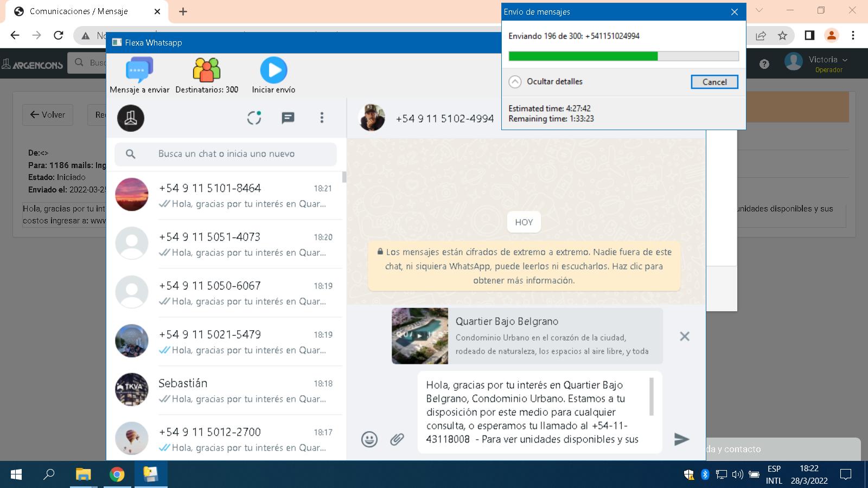Open chat +54 9 11 5050-6067
This screenshot has width=868, height=488.
tap(225, 293)
